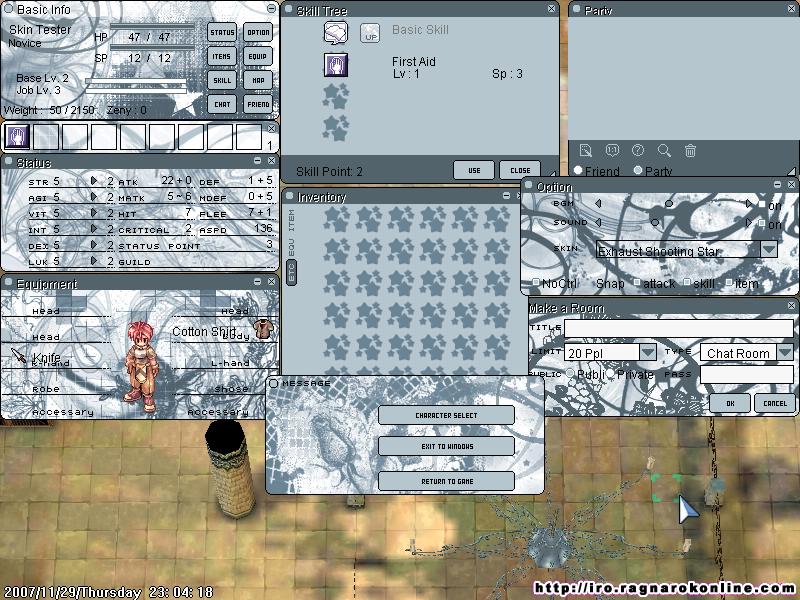800x600 pixels.
Task: Click the Party window edit note icon
Action: pyautogui.click(x=586, y=151)
